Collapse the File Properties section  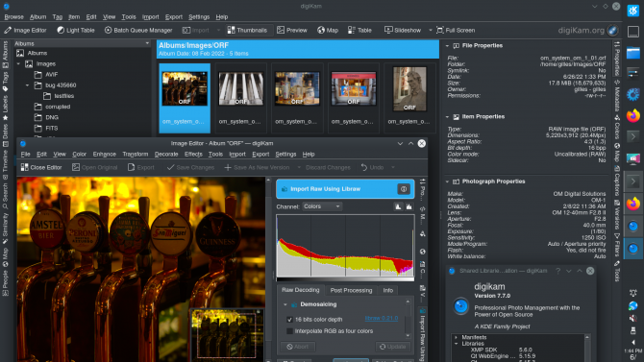(x=447, y=46)
